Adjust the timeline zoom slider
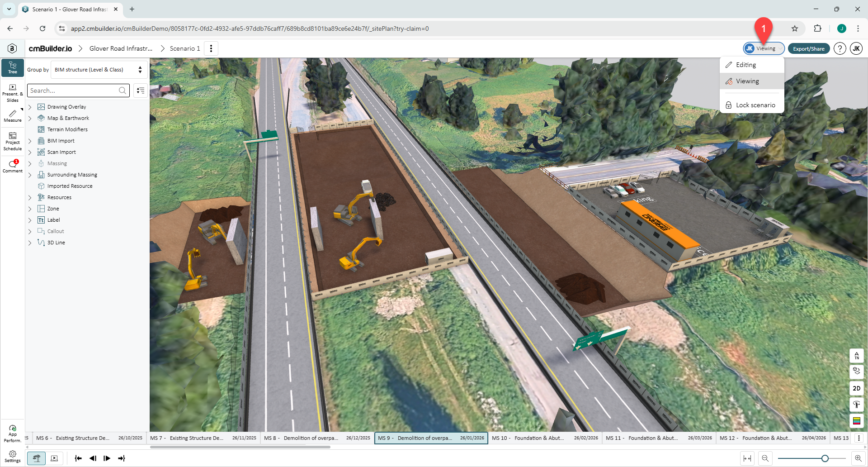The image size is (868, 467). (825, 458)
